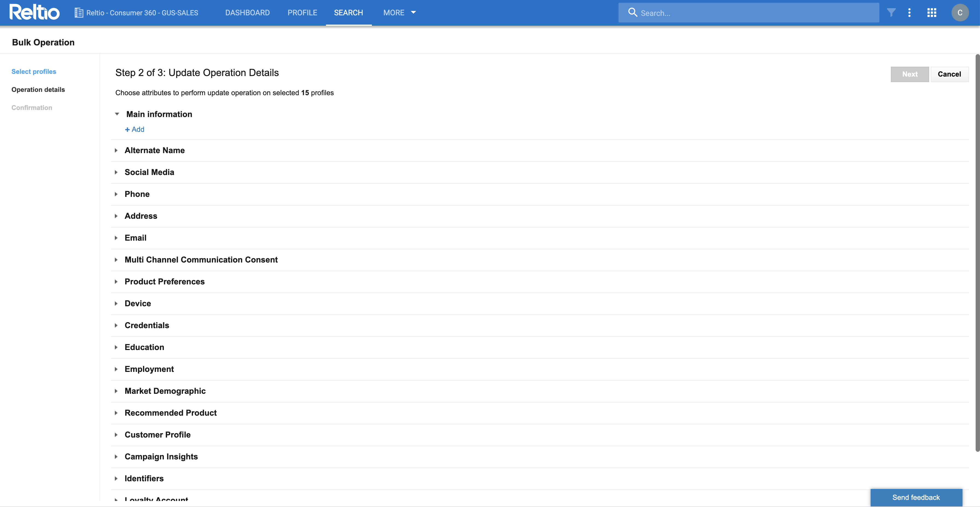Open the user avatar C menu

[960, 13]
